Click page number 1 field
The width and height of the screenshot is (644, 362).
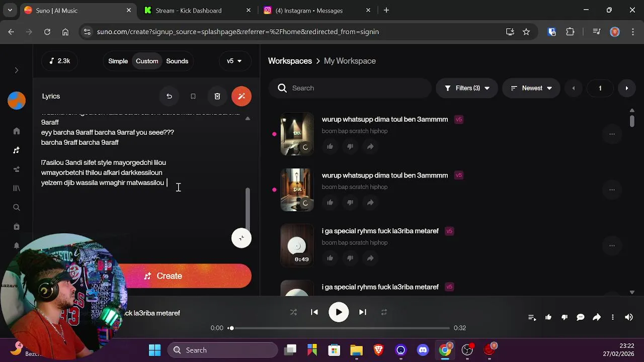coord(600,88)
